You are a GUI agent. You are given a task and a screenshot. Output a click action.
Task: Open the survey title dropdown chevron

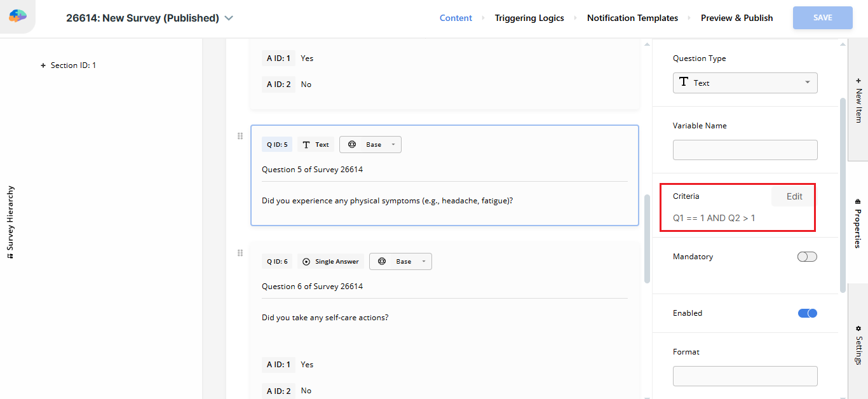pos(229,18)
